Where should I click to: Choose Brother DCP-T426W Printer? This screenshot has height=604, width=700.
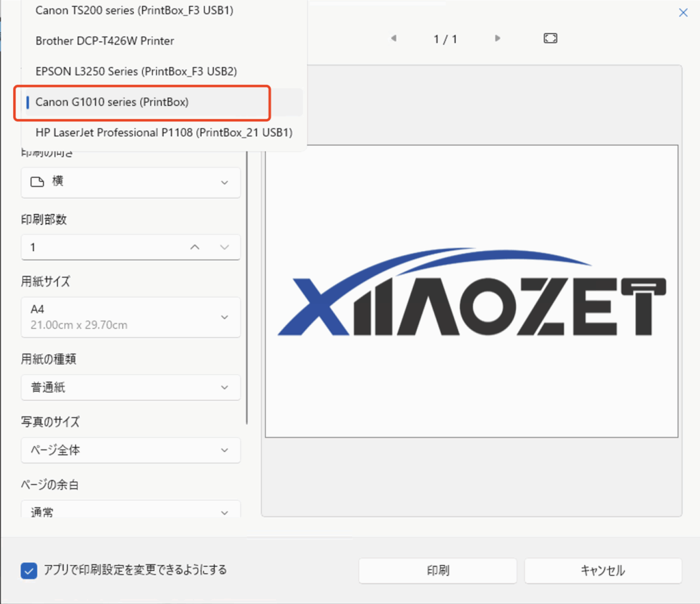click(105, 41)
